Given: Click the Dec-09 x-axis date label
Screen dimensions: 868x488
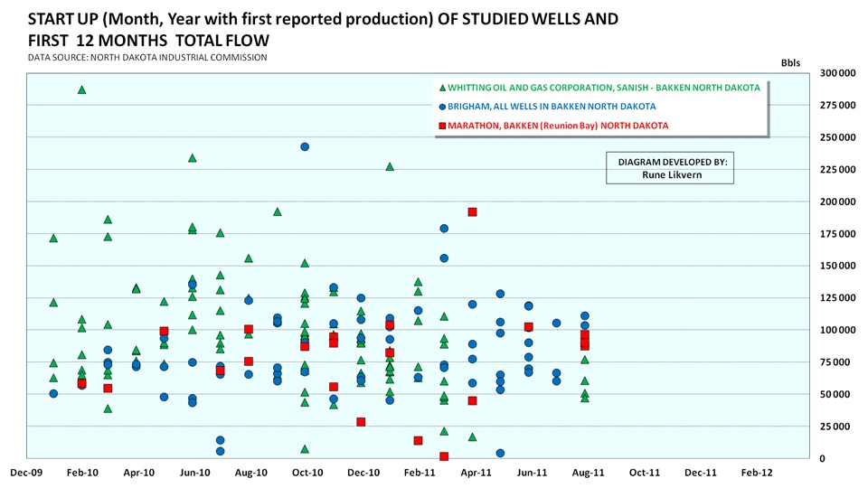Looking at the screenshot, I should point(26,472).
